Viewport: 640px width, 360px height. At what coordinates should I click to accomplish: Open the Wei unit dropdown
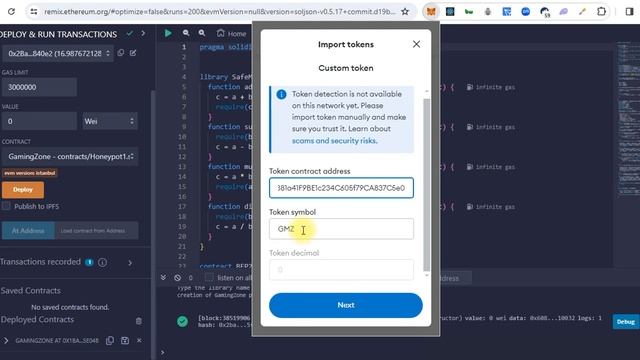pyautogui.click(x=110, y=121)
